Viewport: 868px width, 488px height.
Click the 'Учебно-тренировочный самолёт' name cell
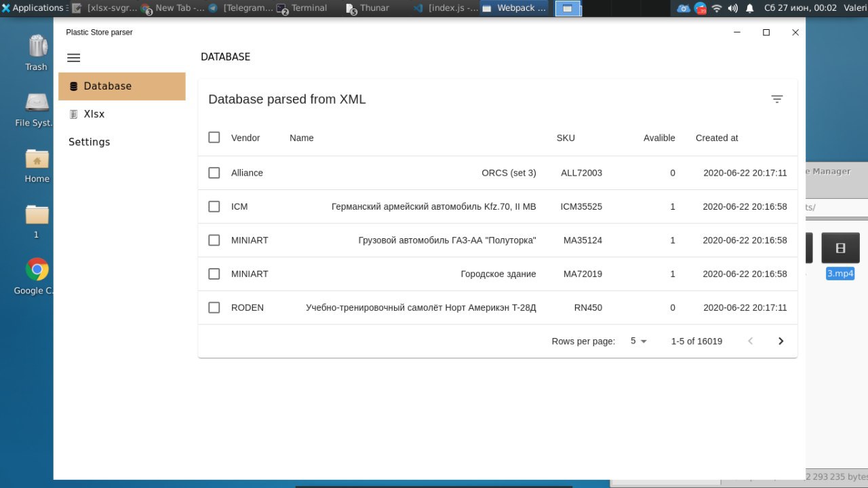pyautogui.click(x=421, y=307)
